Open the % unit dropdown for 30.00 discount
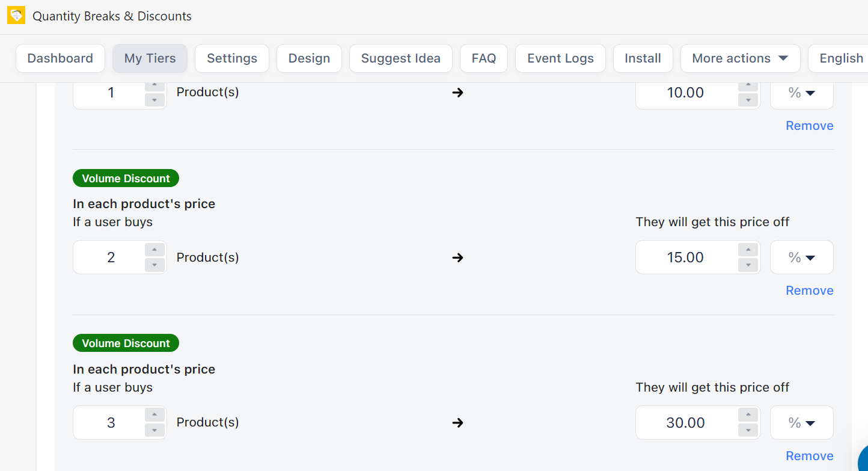Viewport: 868px width, 471px height. 801,423
